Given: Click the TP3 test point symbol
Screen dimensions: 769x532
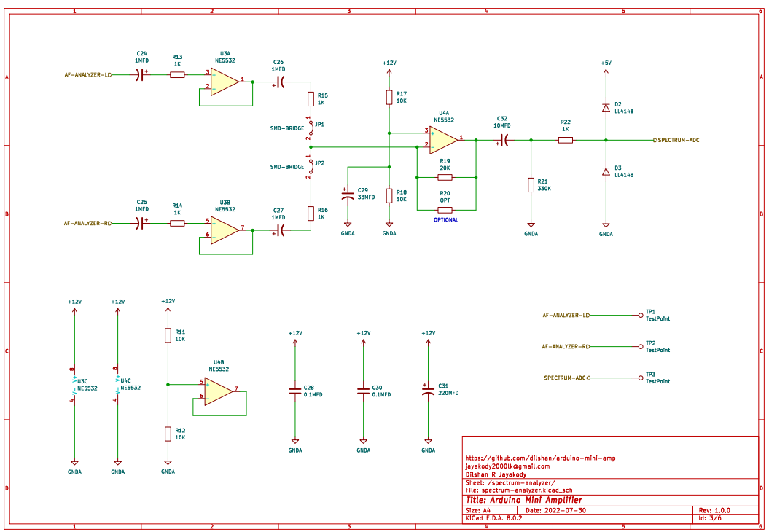Looking at the screenshot, I should (641, 378).
